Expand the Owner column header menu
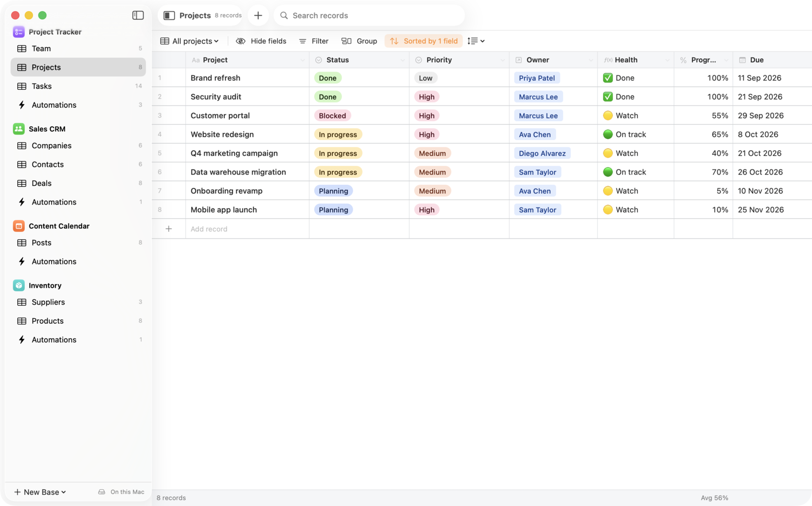 [x=590, y=60]
